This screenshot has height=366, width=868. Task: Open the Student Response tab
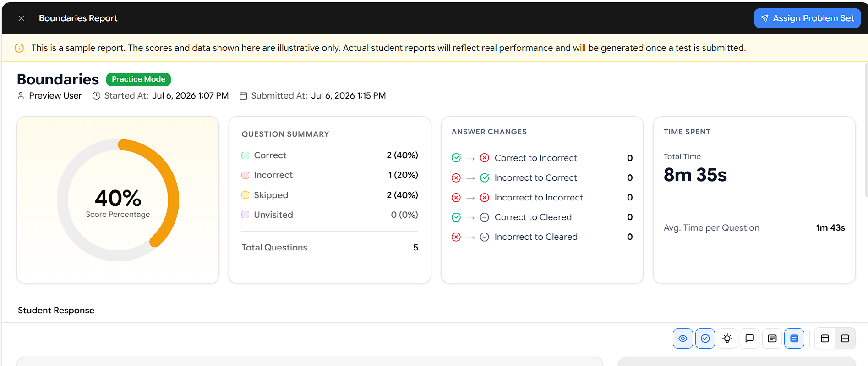(56, 311)
